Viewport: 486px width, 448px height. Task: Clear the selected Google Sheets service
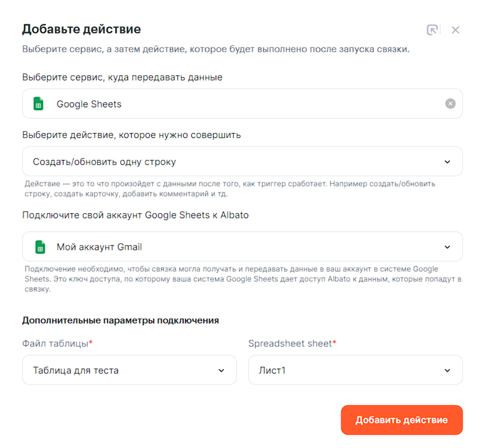click(x=450, y=104)
